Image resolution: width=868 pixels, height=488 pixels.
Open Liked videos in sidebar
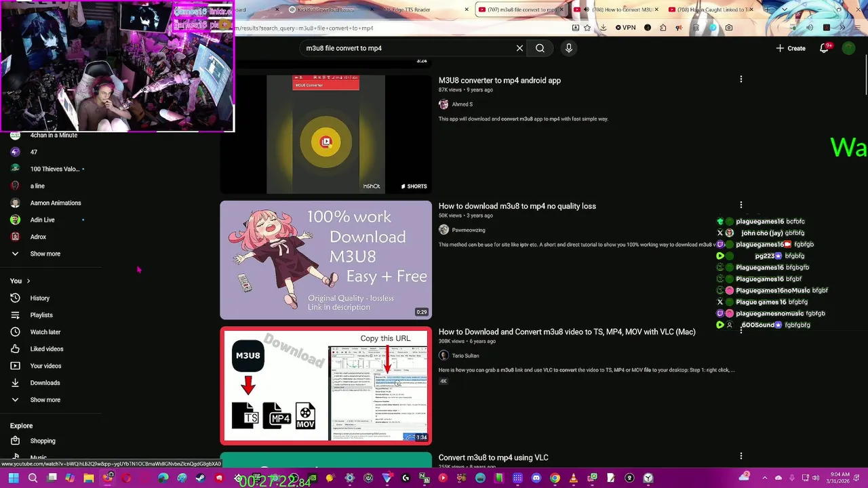pyautogui.click(x=46, y=349)
